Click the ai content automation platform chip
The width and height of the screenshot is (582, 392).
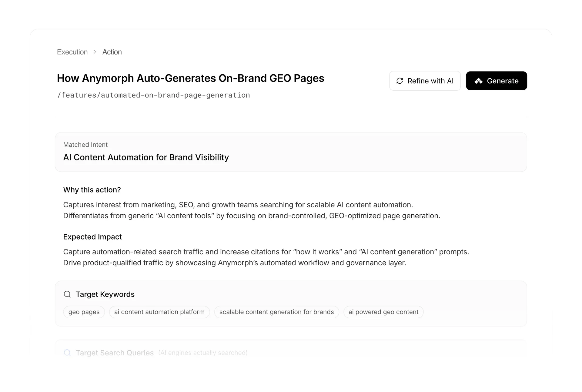click(x=159, y=312)
